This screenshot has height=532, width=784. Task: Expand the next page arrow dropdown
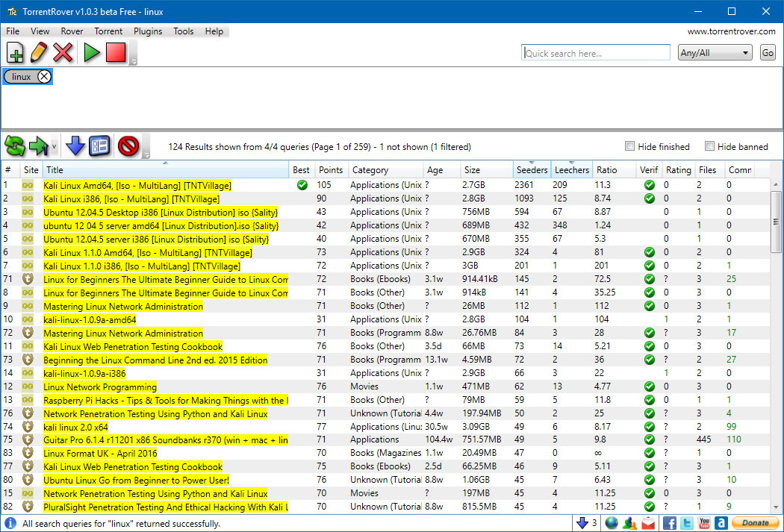[x=55, y=147]
